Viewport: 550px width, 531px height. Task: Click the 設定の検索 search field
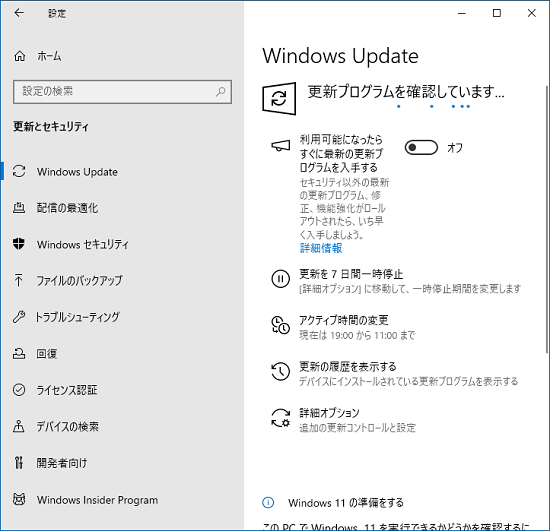coord(122,92)
